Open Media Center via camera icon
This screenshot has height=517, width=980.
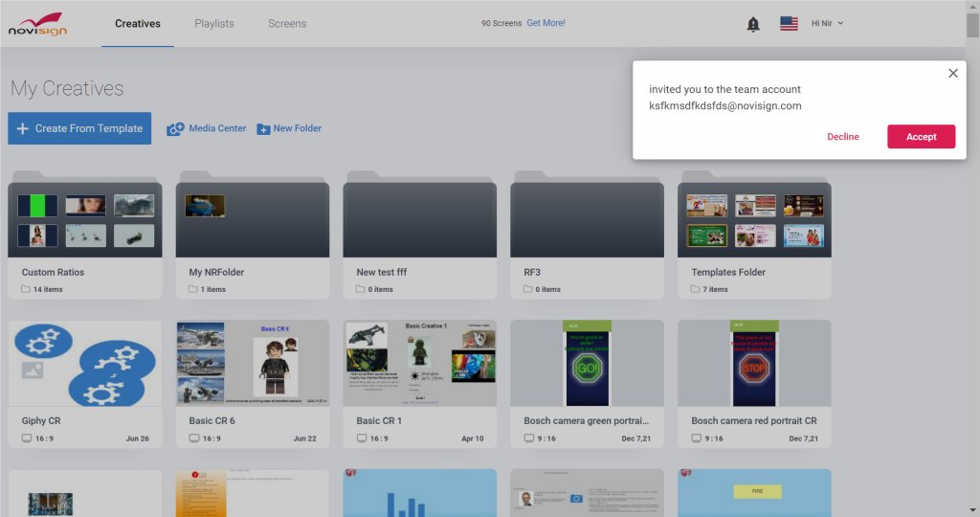(x=175, y=129)
